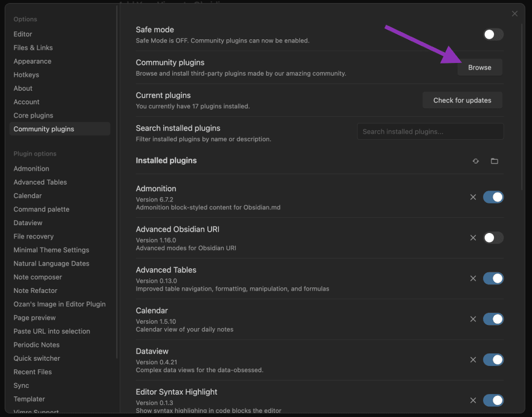Disable the Admonition plugin toggle
532x417 pixels.
(493, 197)
